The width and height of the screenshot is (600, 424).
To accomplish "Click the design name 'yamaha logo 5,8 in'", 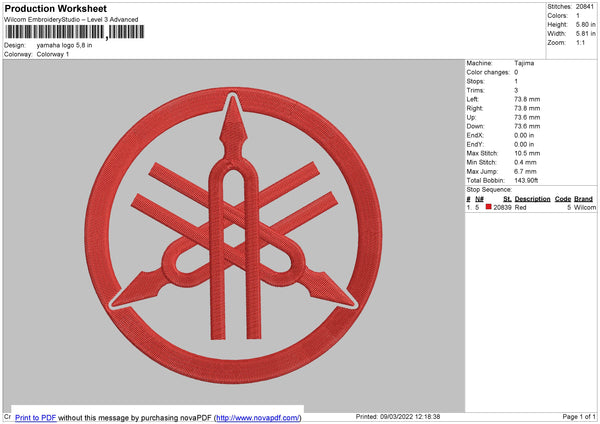I will pos(64,45).
